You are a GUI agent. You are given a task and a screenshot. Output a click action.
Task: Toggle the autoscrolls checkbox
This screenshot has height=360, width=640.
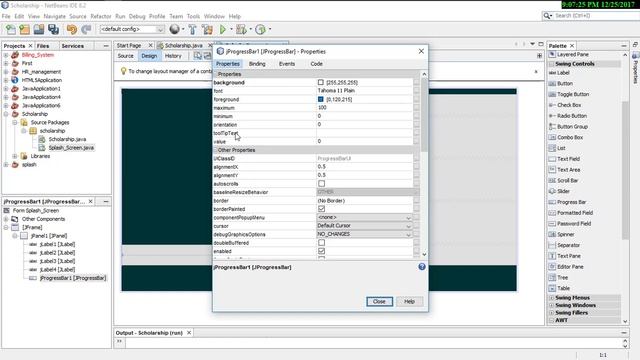pos(322,184)
